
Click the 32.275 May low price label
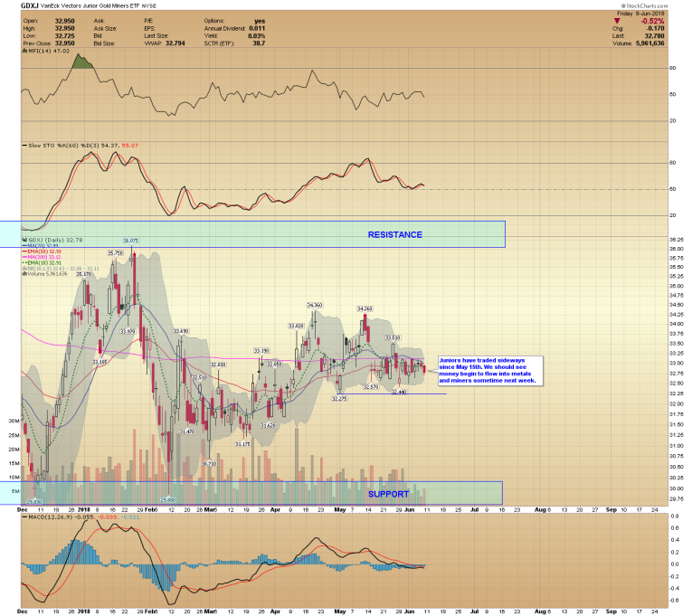coord(339,398)
